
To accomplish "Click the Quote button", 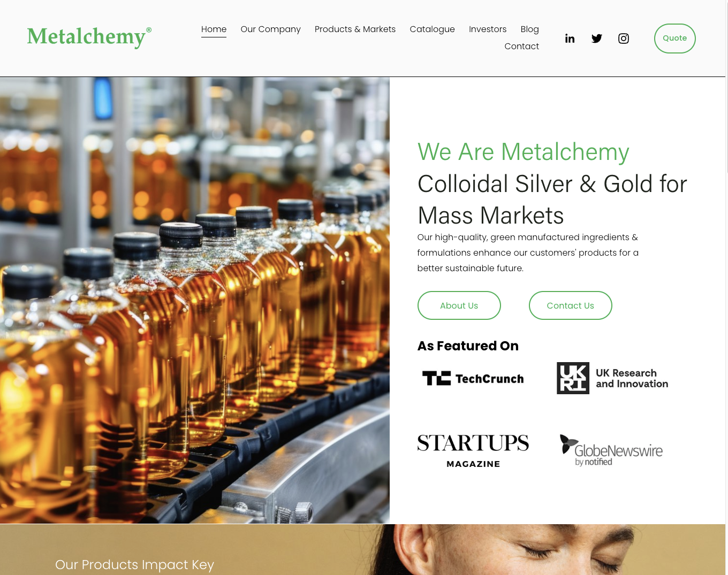I will [x=674, y=39].
